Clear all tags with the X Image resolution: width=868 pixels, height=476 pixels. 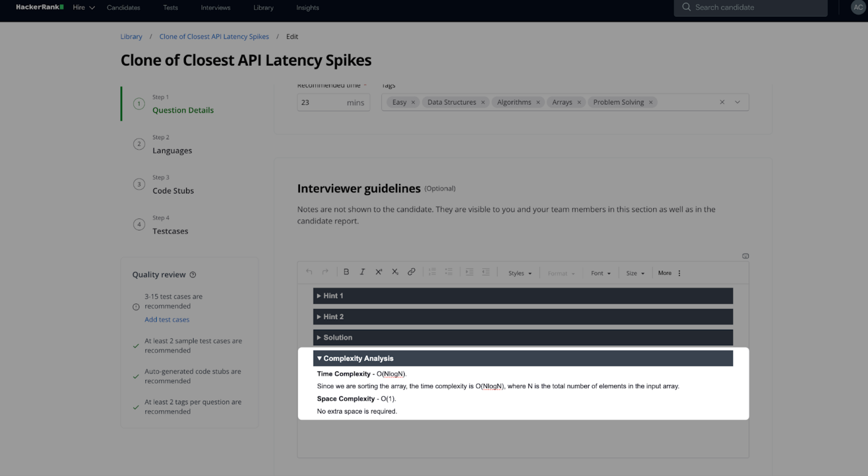pos(722,102)
